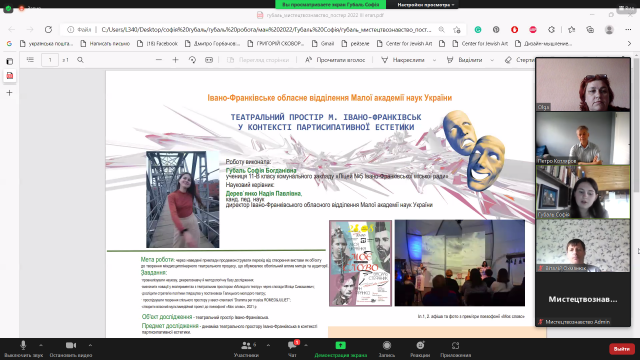Click the site info icon beside Файл
The width and height of the screenshot is (640, 360).
click(x=71, y=29)
